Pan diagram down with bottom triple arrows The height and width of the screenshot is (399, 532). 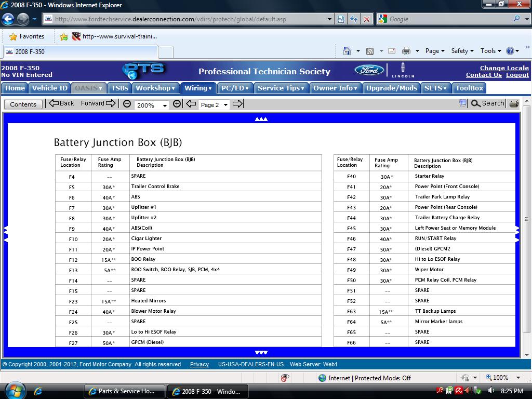pyautogui.click(x=261, y=353)
